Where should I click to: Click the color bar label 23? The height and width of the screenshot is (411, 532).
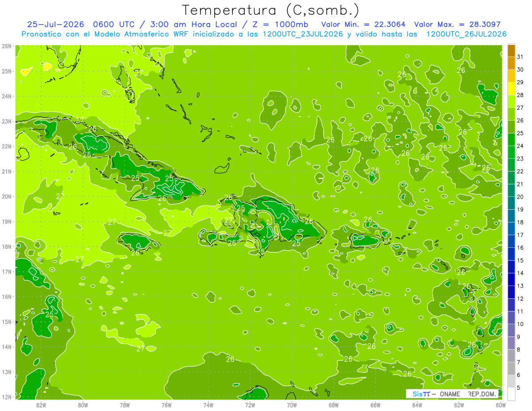(520, 159)
